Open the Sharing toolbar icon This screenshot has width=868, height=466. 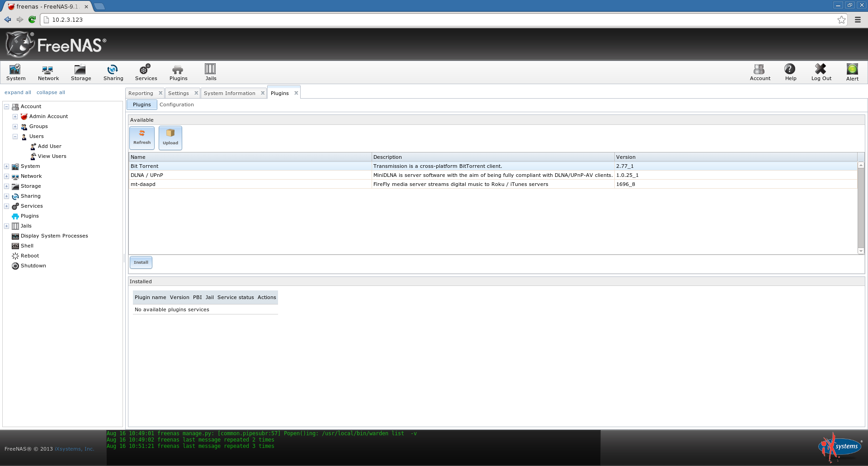point(113,72)
